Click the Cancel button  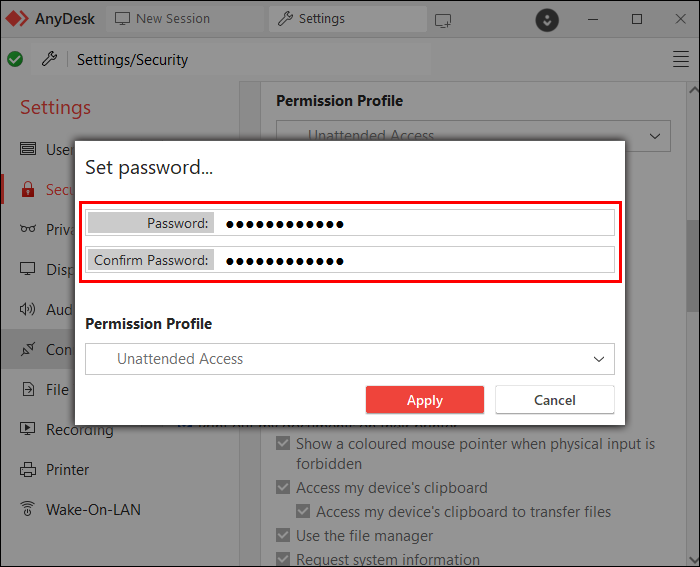click(x=555, y=400)
